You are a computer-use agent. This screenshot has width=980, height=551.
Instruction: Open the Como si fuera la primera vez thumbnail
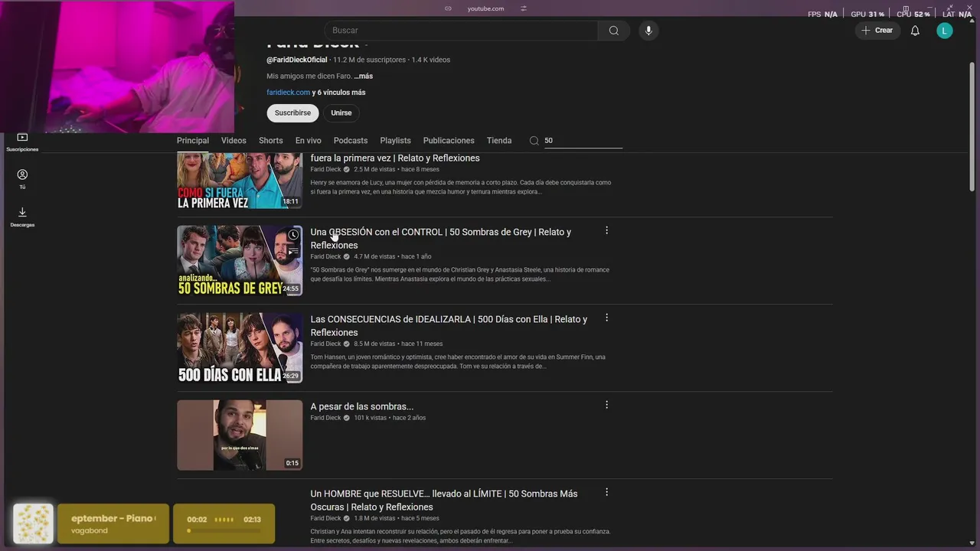coord(240,181)
